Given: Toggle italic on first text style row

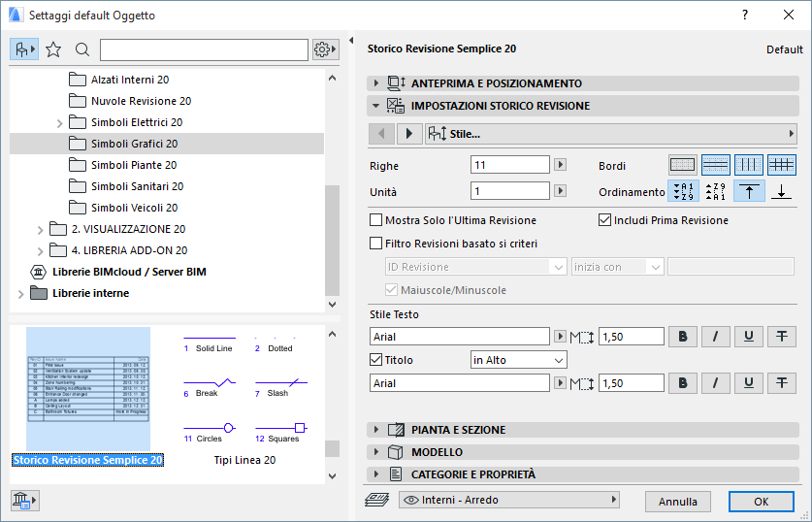Looking at the screenshot, I should tap(716, 337).
